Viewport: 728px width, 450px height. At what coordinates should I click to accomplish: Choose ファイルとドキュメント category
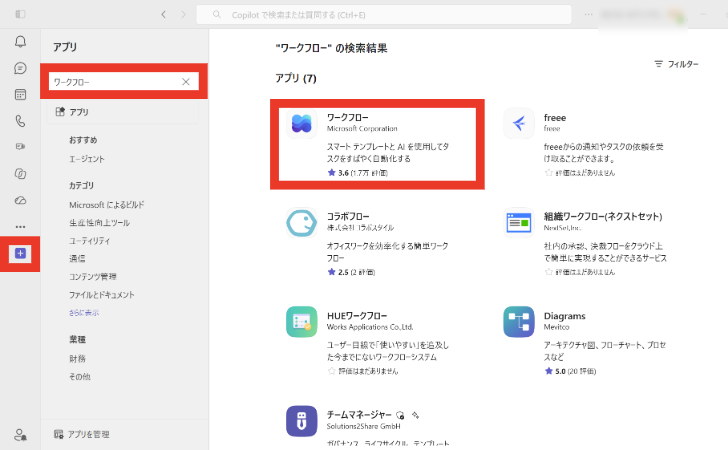(x=102, y=295)
